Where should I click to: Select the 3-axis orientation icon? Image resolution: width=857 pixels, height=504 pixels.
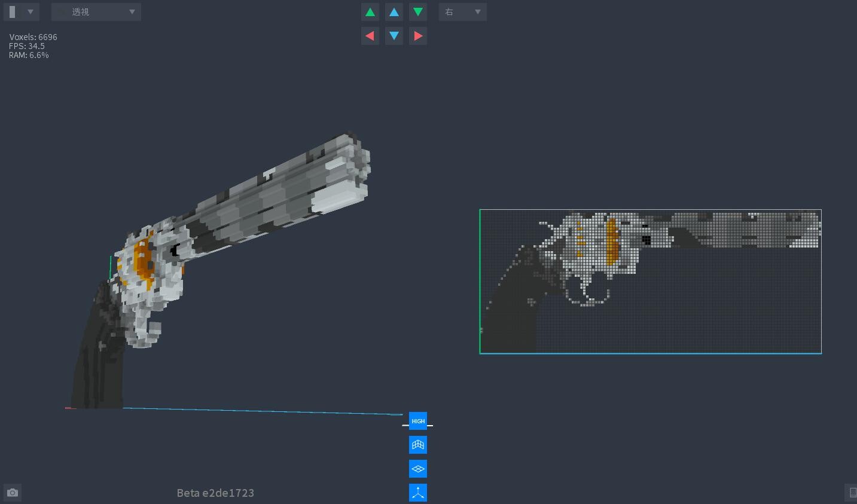(417, 492)
